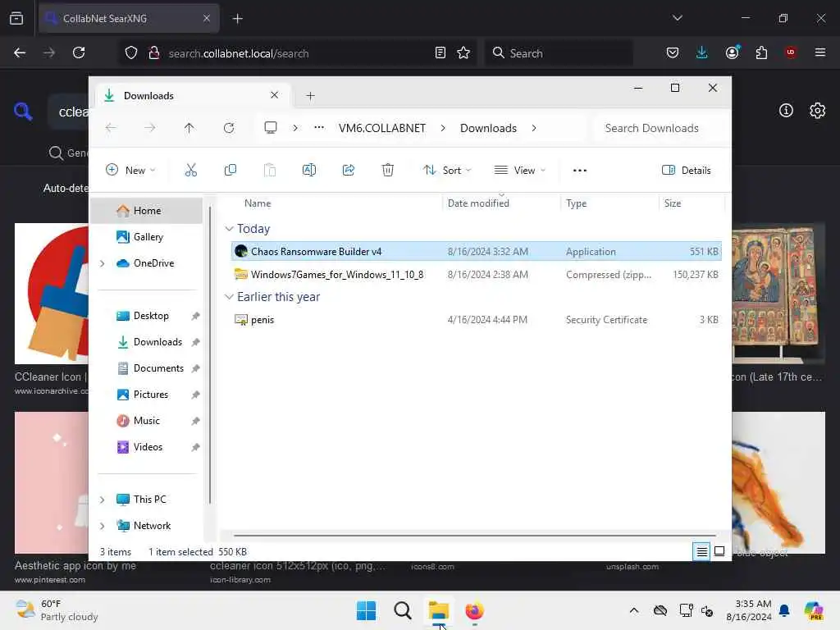Click the Delete trash icon
Screen dimensions: 840x630
(x=387, y=171)
